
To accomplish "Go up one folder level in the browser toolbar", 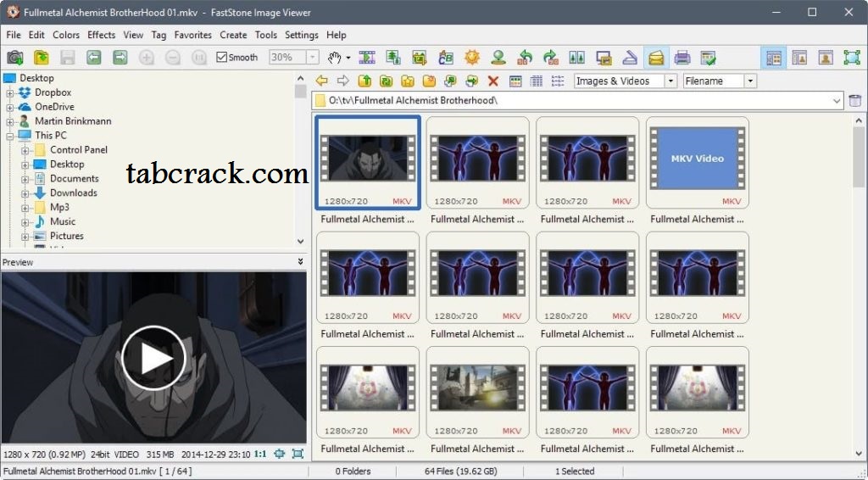I will point(364,81).
